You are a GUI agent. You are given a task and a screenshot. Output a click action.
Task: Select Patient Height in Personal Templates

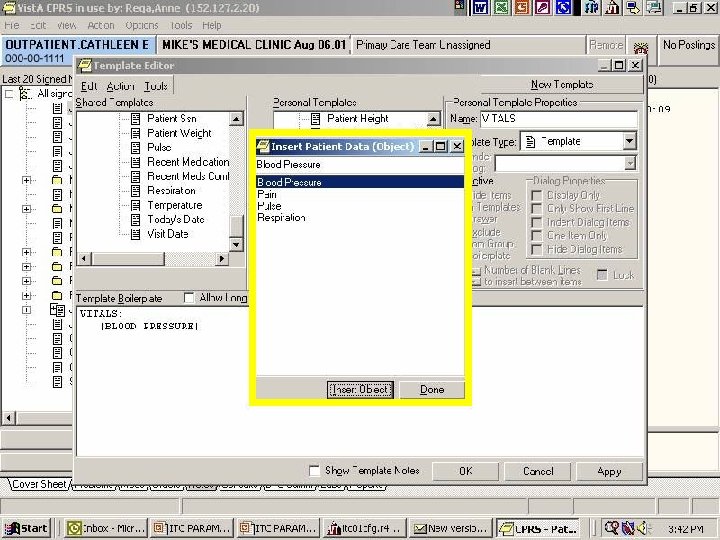(357, 118)
